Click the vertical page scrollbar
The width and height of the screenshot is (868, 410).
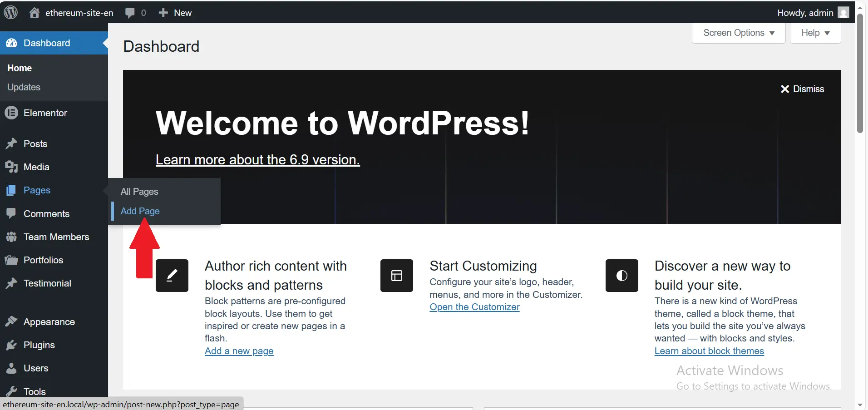(859, 73)
